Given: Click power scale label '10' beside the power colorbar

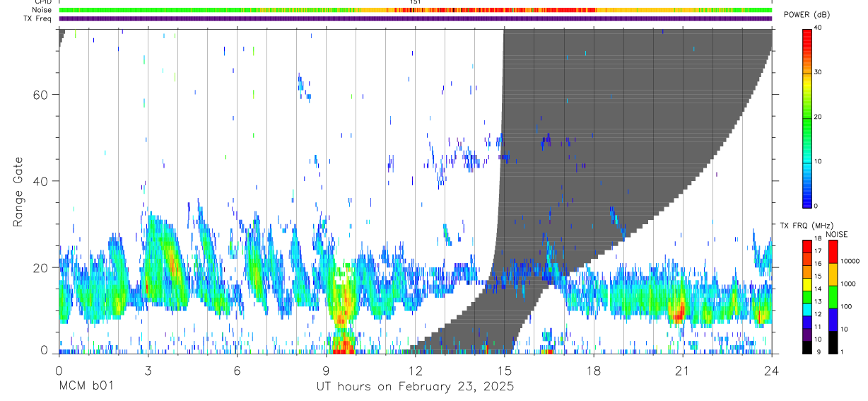Looking at the screenshot, I should coord(819,161).
